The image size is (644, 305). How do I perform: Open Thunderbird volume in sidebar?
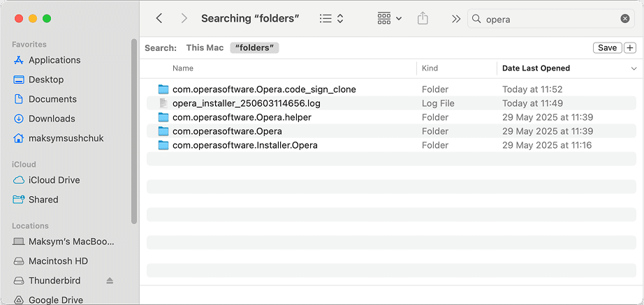point(54,281)
